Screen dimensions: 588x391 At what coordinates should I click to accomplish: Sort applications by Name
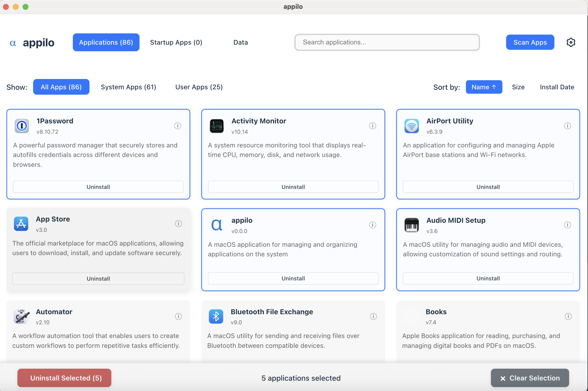pyautogui.click(x=484, y=87)
